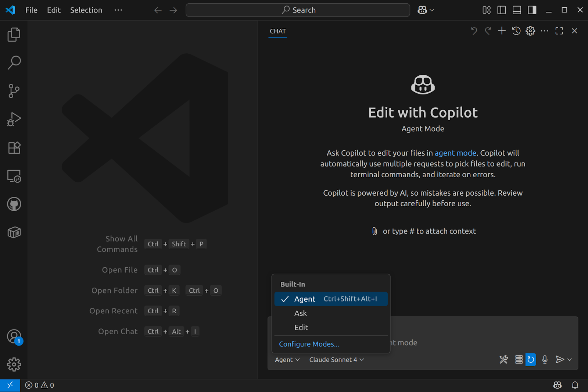Toggle the bottom Panel visibility
588x392 pixels.
(517, 10)
